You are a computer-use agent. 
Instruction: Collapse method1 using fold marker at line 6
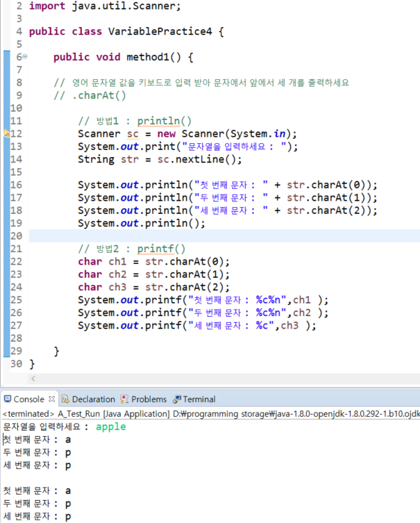click(x=25, y=57)
